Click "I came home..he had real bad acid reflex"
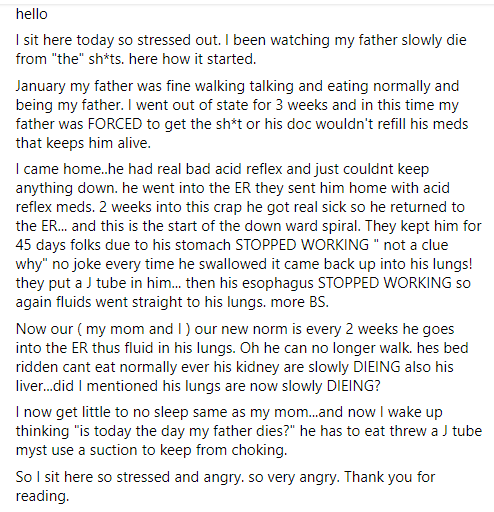 coord(149,169)
